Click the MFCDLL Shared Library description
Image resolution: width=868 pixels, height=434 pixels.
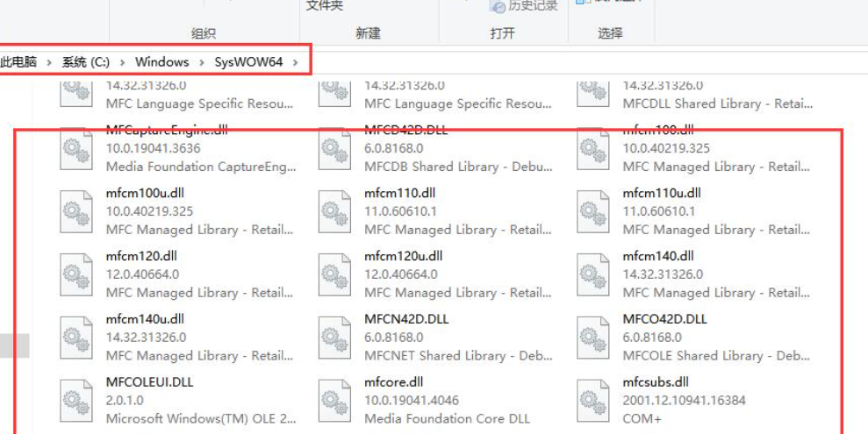point(717,103)
